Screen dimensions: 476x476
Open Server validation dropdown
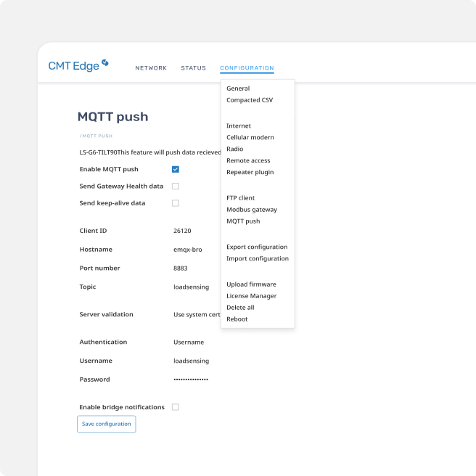[x=196, y=315]
